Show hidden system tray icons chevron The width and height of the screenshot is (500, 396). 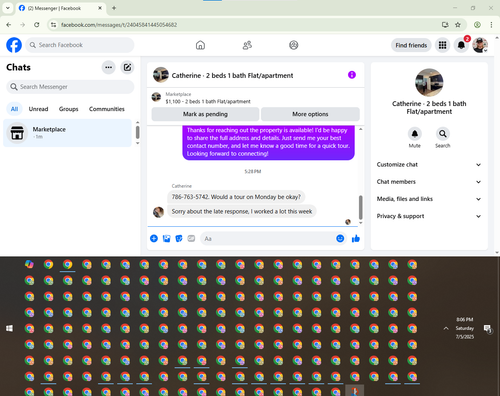[x=446, y=328]
